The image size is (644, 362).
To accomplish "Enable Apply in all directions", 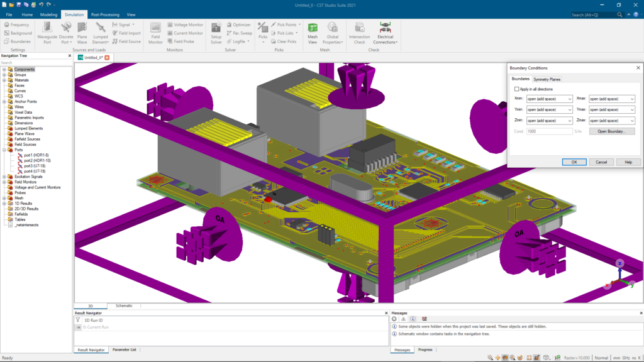I will point(516,89).
